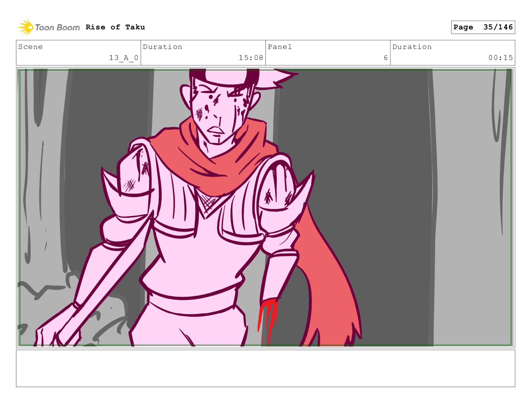Click the 'Panel' header label
532x411 pixels.
tap(280, 47)
